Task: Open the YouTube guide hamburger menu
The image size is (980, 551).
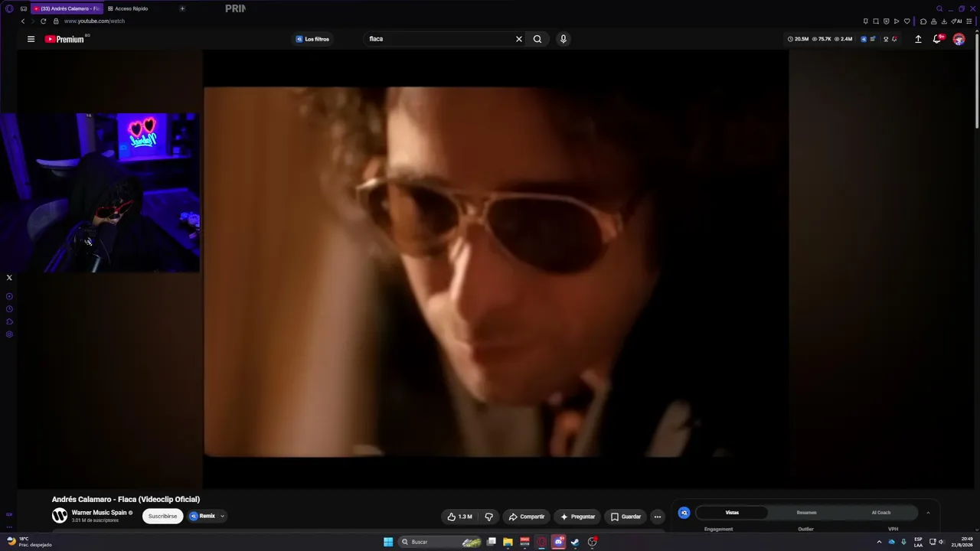Action: click(x=31, y=39)
